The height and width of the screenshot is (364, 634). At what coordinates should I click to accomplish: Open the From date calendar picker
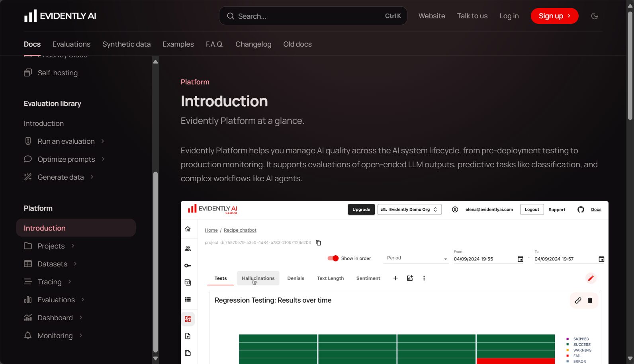coord(520,259)
